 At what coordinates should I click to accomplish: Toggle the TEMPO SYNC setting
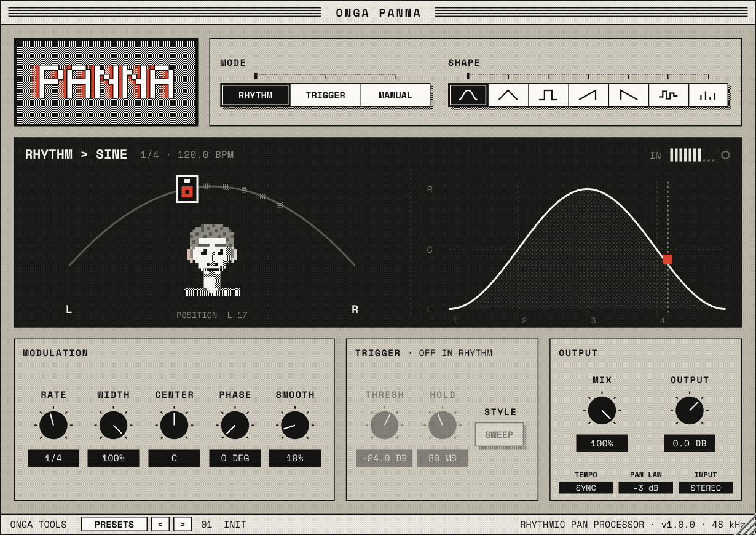(x=586, y=488)
